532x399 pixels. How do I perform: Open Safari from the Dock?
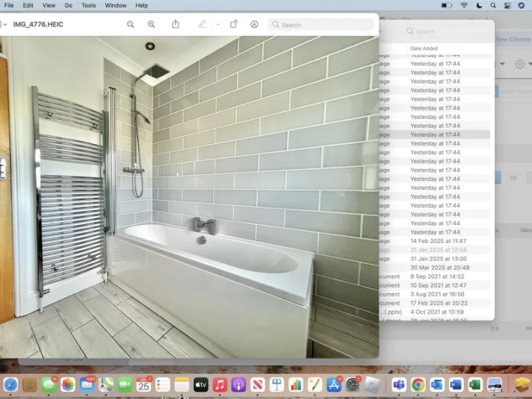pos(10,384)
